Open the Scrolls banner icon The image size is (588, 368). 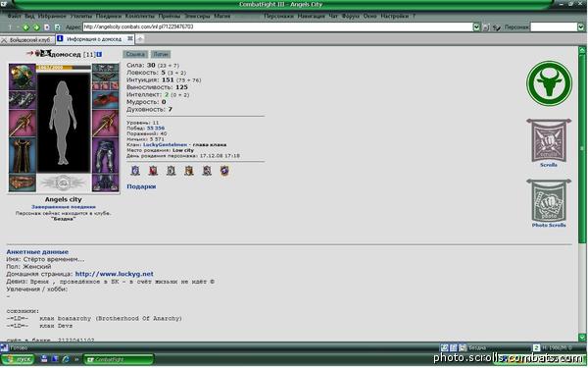[549, 140]
